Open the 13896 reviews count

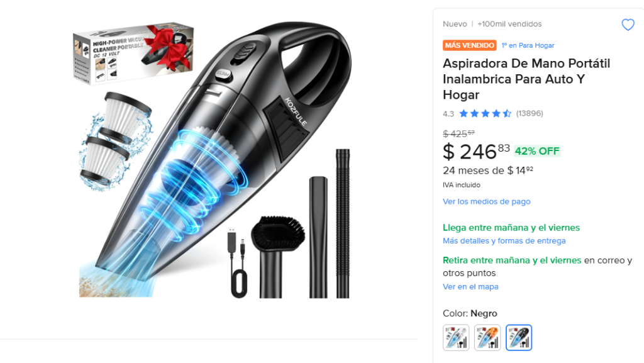click(530, 113)
